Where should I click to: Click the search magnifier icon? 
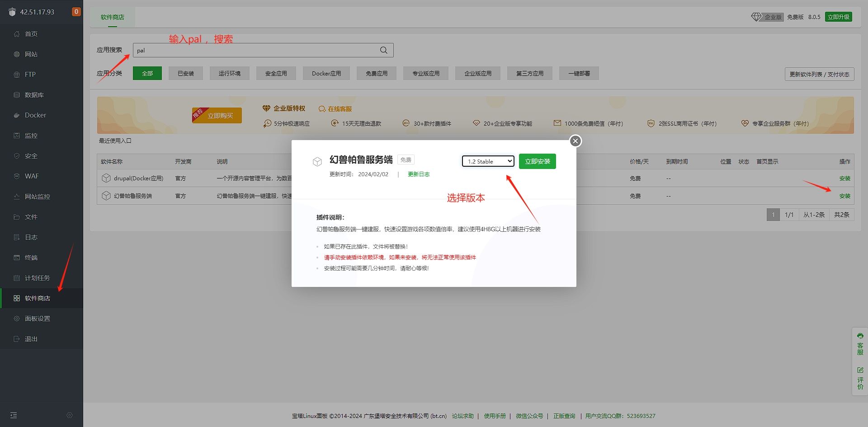point(384,50)
